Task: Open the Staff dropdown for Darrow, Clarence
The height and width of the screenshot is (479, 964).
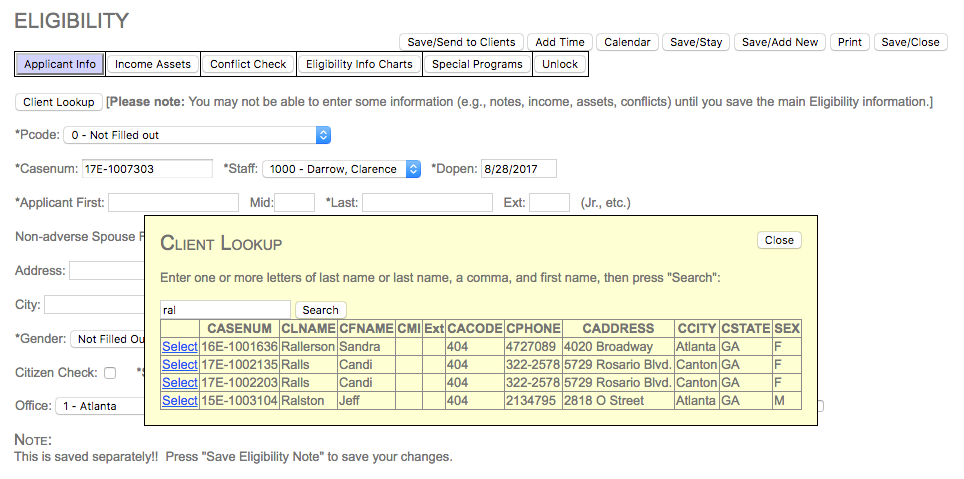Action: (342, 169)
